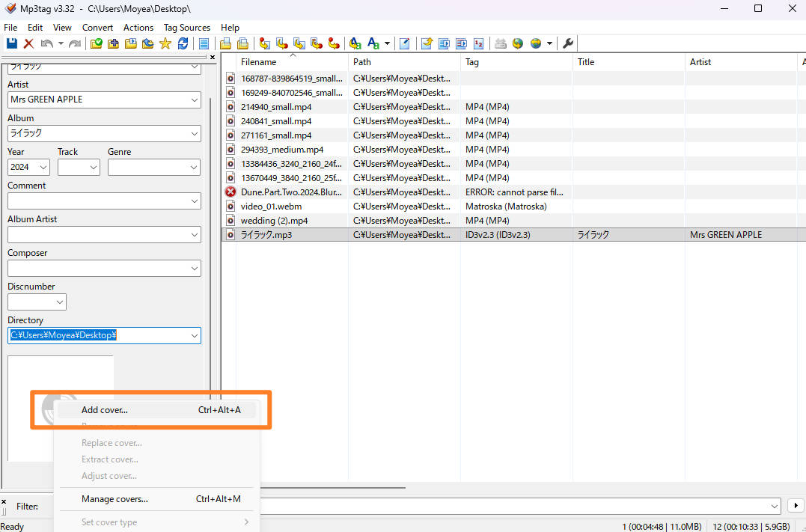Click the Artist column header
806x532 pixels.
click(x=700, y=62)
